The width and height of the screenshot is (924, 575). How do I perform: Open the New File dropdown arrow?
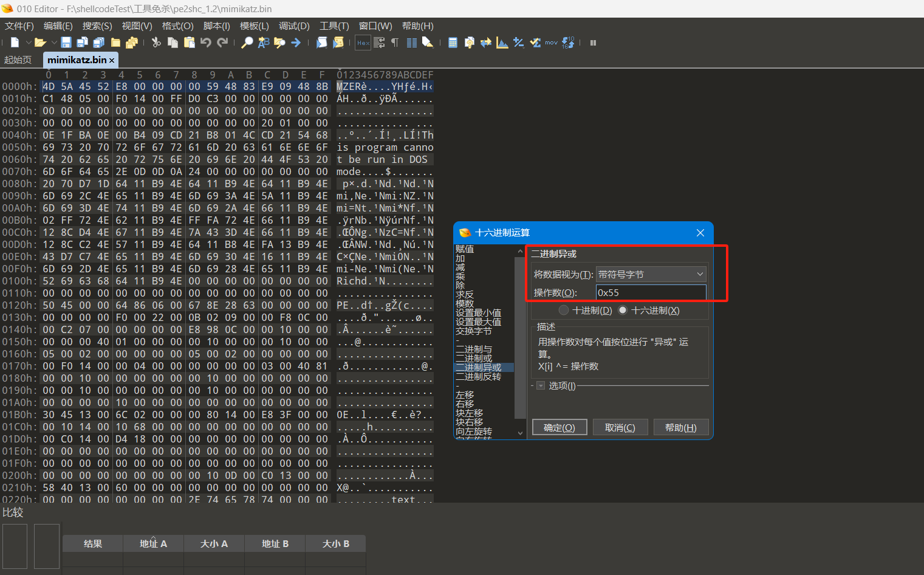(28, 43)
